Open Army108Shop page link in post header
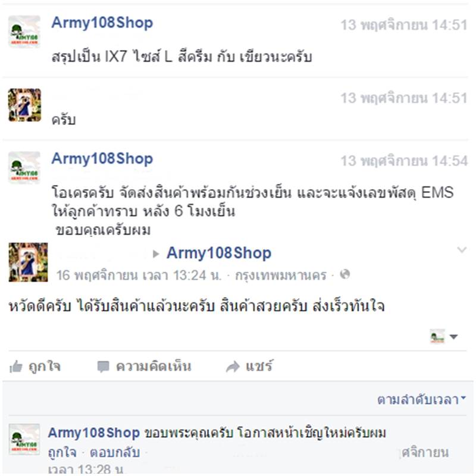 (x=219, y=253)
